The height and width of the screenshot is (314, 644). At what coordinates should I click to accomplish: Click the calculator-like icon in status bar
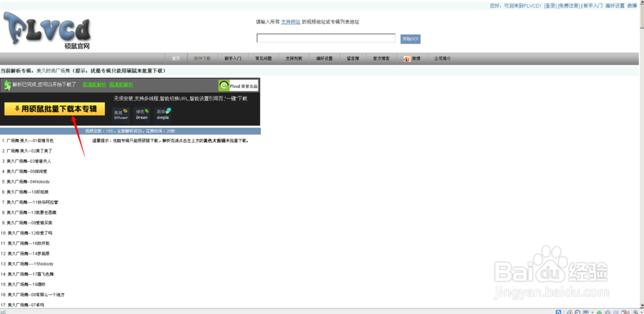pyautogui.click(x=585, y=312)
